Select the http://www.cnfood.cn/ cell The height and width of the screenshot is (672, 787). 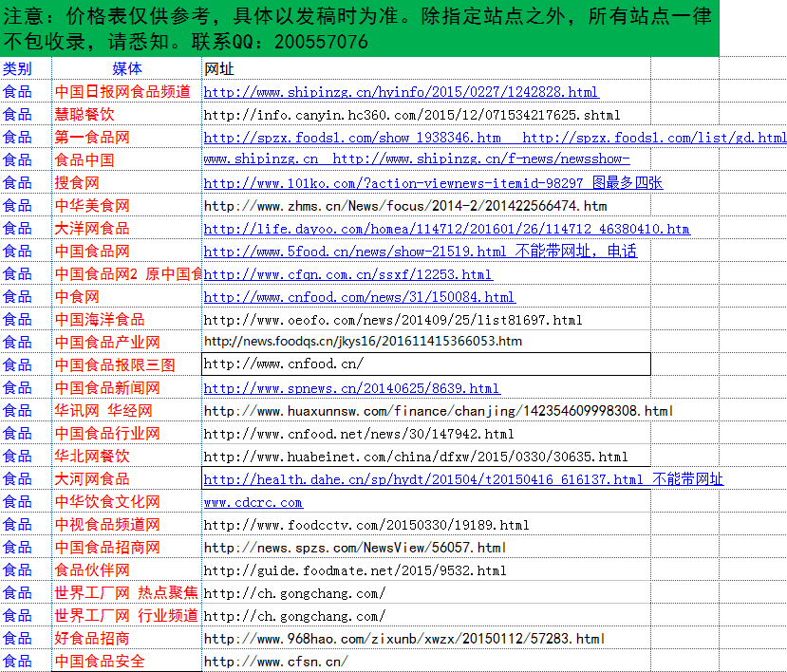coord(426,364)
